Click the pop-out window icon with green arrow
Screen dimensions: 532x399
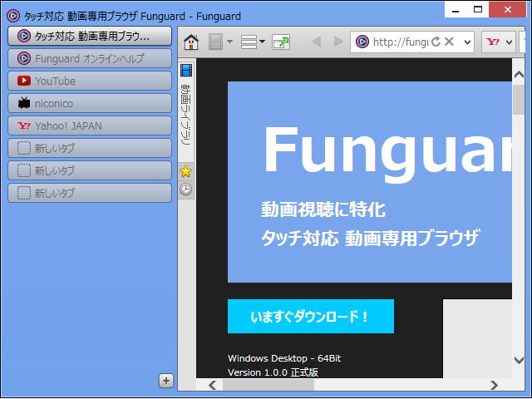pos(281,42)
